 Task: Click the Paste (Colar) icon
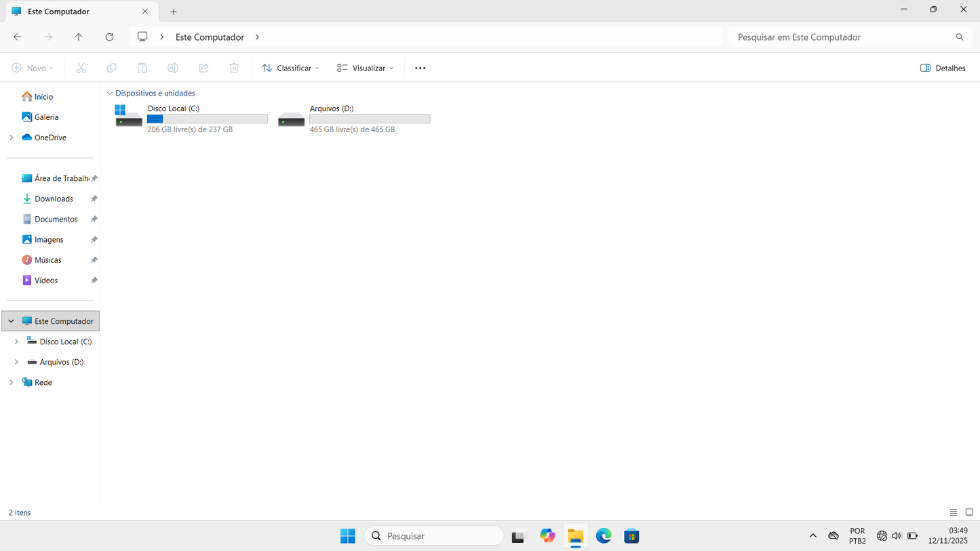click(142, 68)
